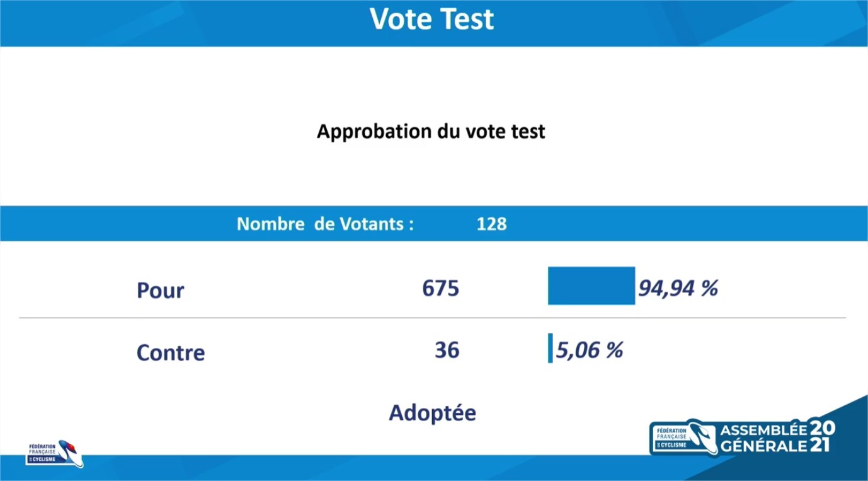Click the "Vote Test" title header
Image resolution: width=868 pixels, height=481 pixels.
[x=432, y=20]
